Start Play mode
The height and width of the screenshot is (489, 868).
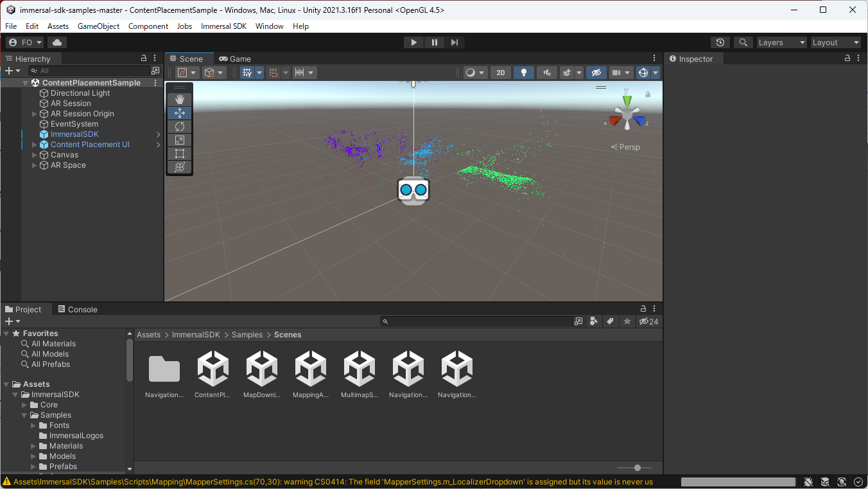(x=413, y=42)
